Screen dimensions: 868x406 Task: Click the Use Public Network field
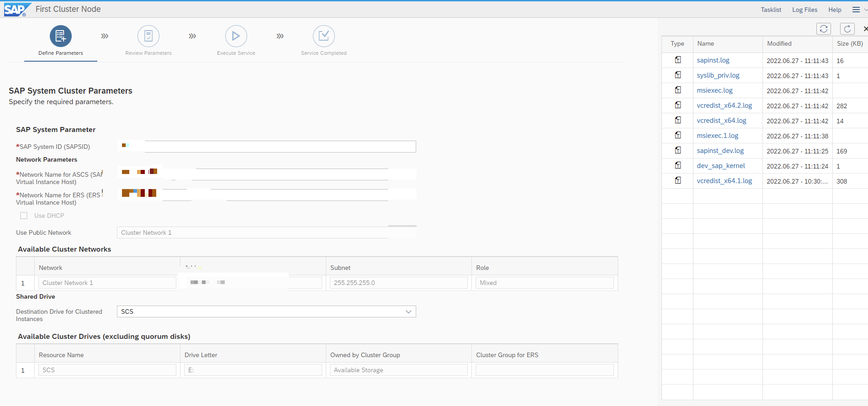coord(266,232)
